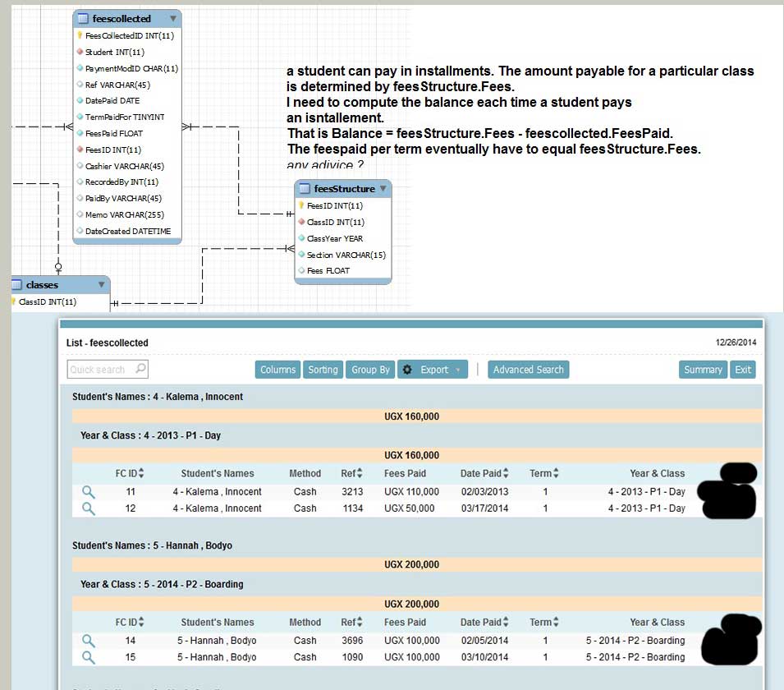Open the Export dropdown menu
The image size is (784, 690).
(433, 370)
